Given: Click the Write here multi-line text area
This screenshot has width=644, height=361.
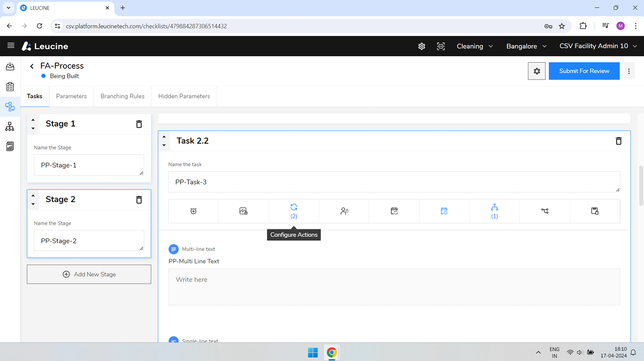Looking at the screenshot, I should pos(394,287).
